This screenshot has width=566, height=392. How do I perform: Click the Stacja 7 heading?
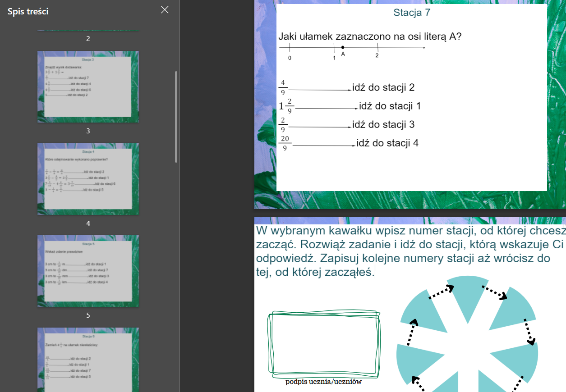(411, 13)
